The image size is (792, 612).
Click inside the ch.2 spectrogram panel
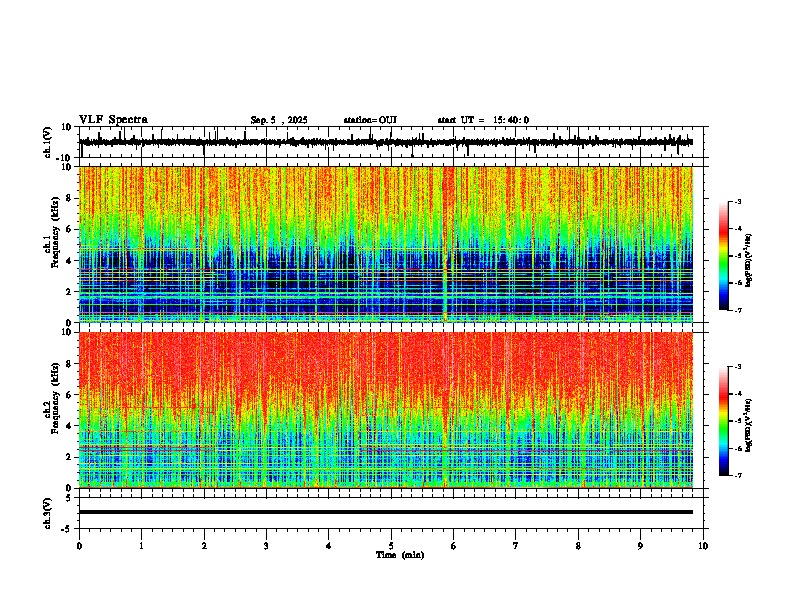[x=386, y=410]
